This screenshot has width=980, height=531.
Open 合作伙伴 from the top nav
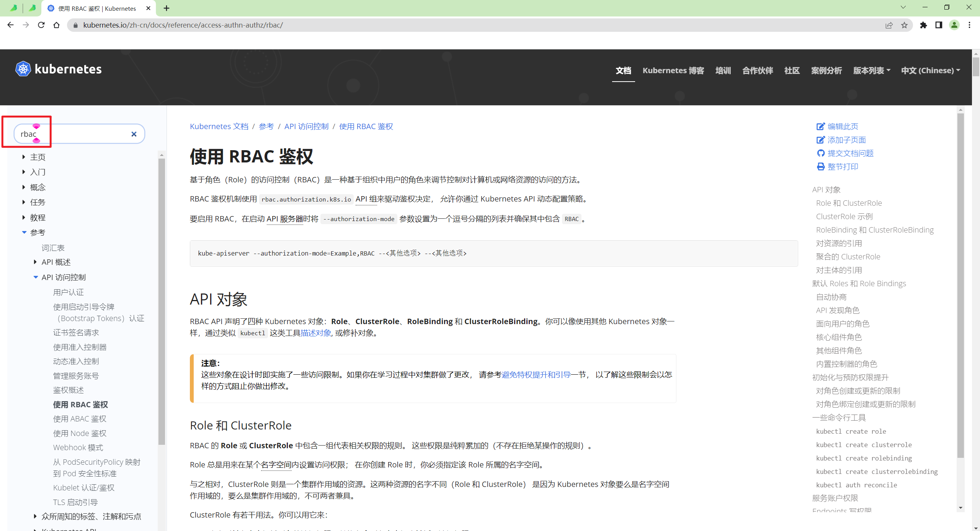[758, 70]
